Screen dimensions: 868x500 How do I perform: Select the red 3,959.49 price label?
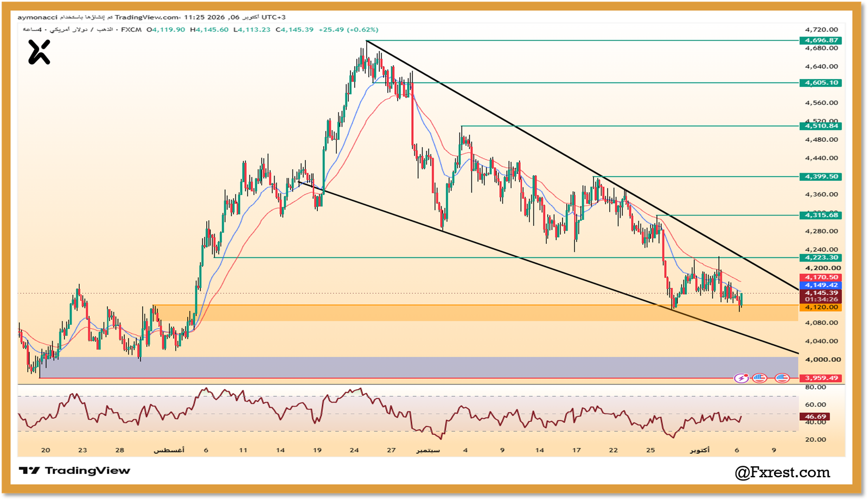pos(821,378)
